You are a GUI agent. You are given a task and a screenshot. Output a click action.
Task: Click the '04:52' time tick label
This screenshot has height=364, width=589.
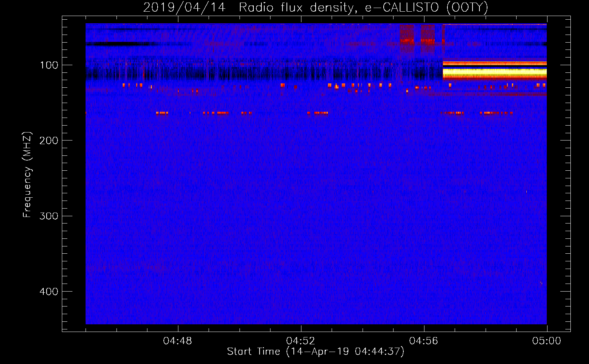point(301,341)
